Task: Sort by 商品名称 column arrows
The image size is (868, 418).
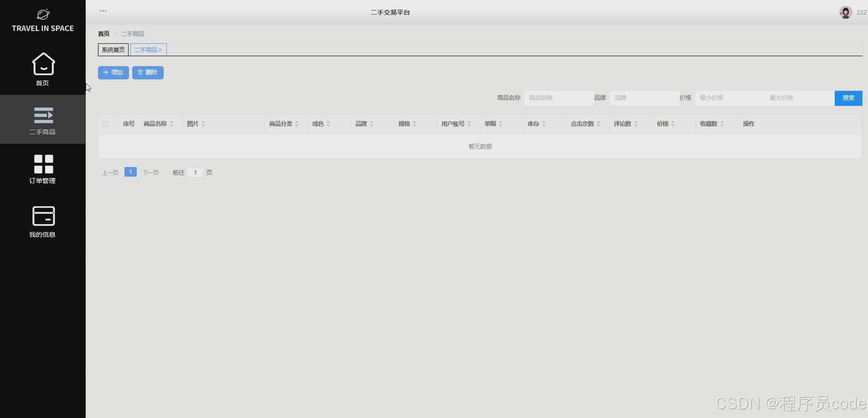Action: tap(171, 124)
